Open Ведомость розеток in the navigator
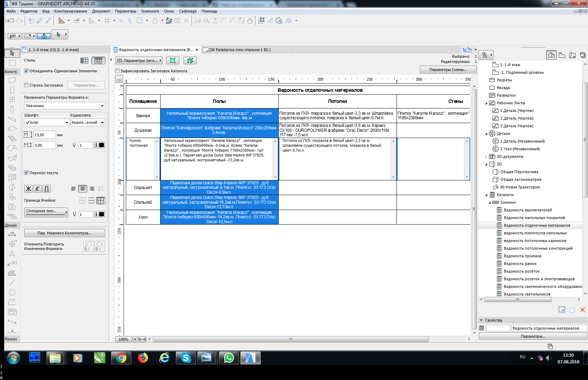588x380 pixels. coord(521,271)
